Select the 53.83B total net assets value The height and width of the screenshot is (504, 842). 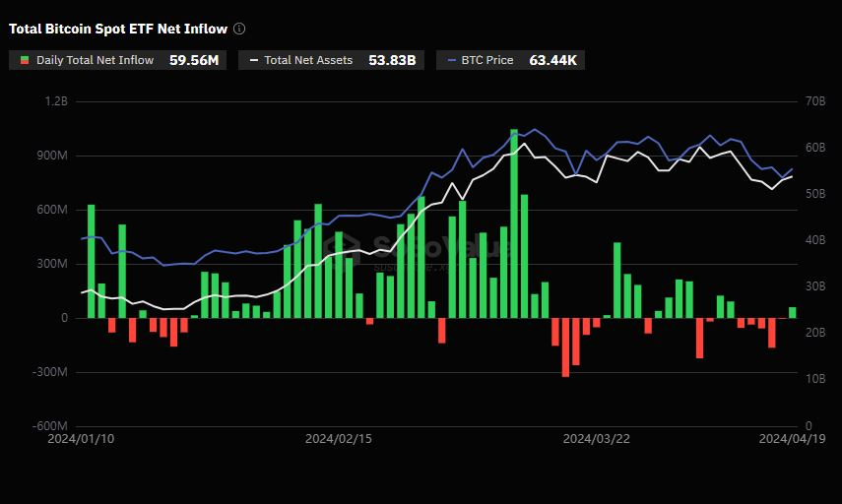click(x=391, y=60)
